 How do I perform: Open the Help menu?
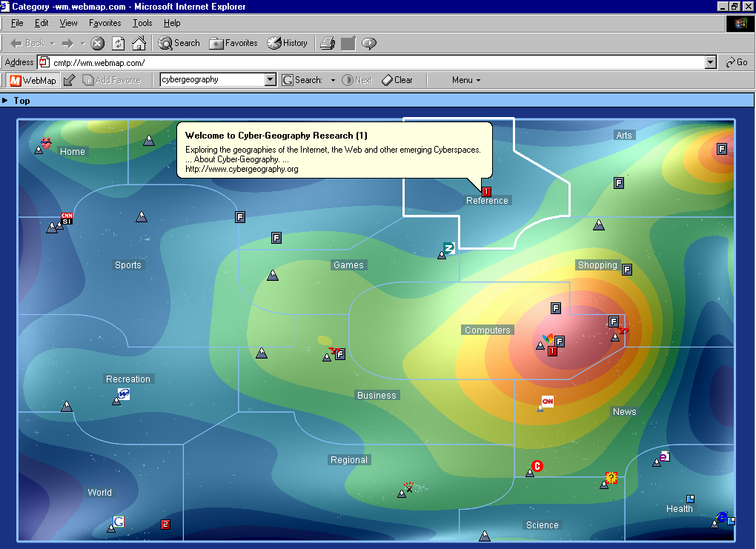(172, 23)
